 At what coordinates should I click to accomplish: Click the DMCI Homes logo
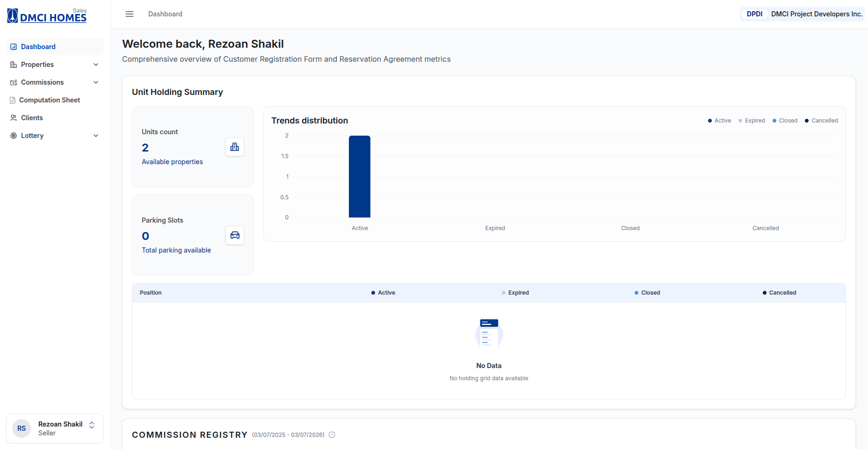pos(47,16)
